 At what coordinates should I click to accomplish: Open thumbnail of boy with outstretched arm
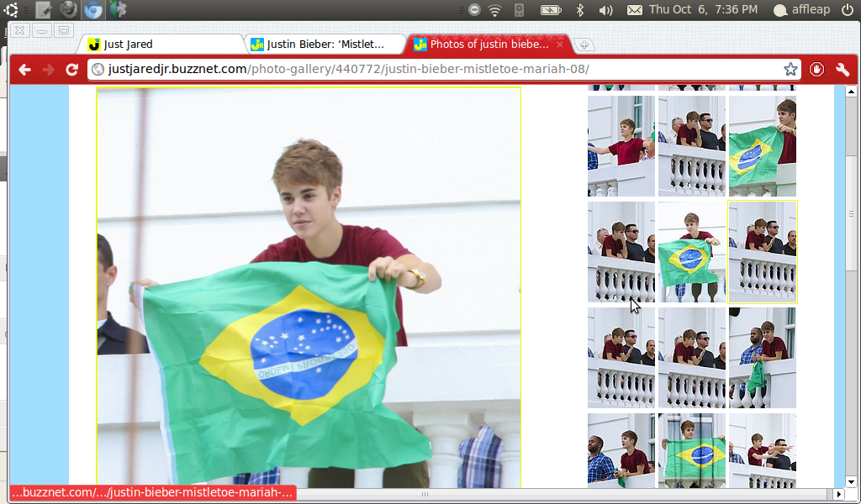click(x=621, y=146)
